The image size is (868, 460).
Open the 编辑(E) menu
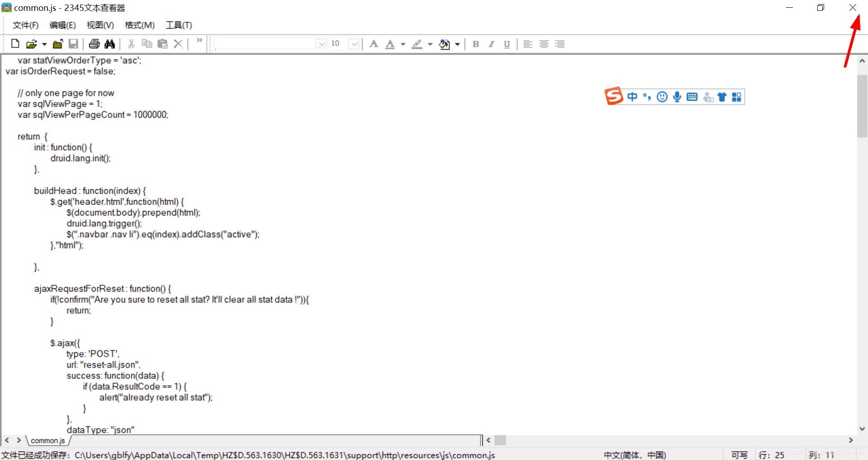[x=62, y=25]
